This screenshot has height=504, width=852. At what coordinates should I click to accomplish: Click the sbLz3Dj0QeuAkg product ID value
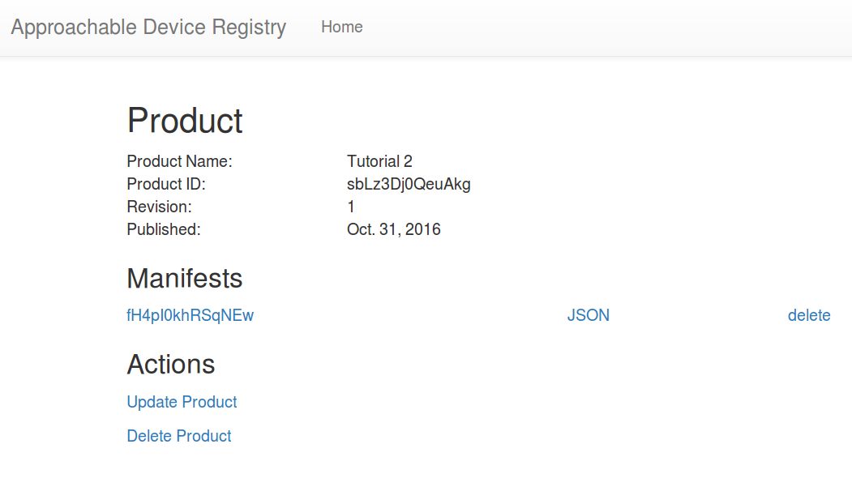coord(409,184)
